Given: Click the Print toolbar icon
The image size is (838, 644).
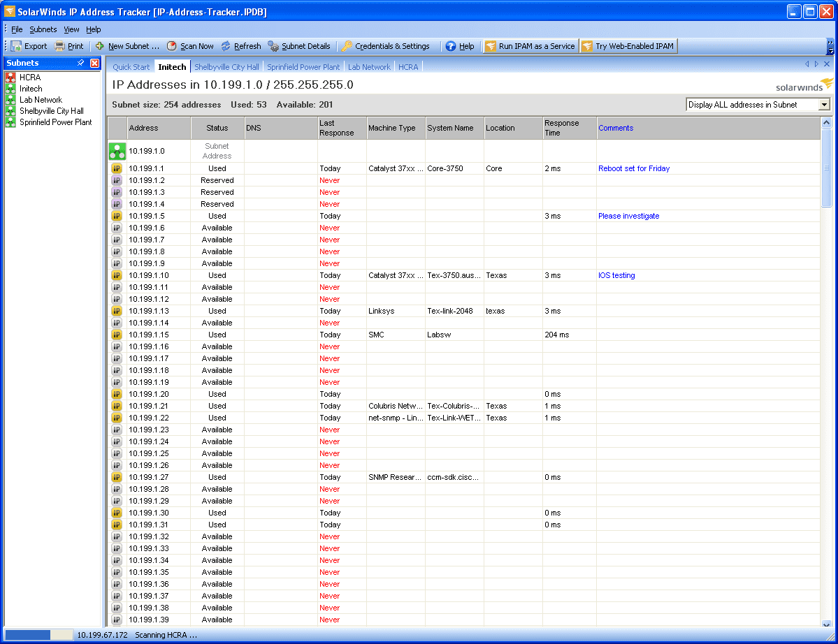Looking at the screenshot, I should 60,47.
